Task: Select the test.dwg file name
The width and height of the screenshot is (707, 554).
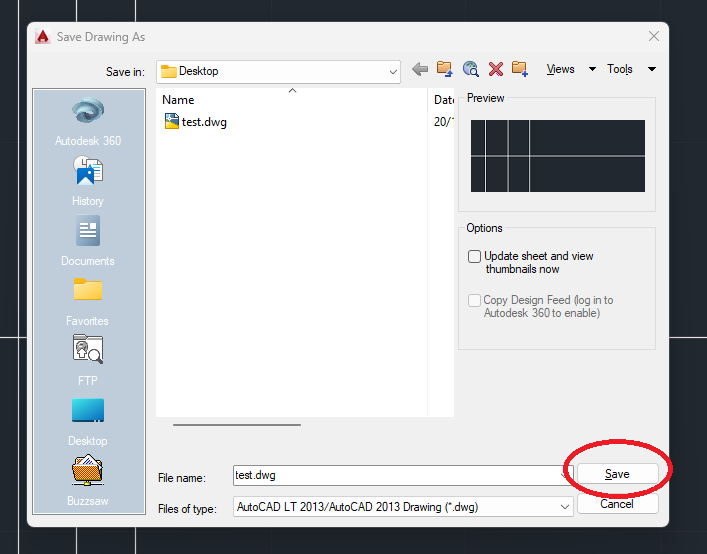Action: (204, 122)
